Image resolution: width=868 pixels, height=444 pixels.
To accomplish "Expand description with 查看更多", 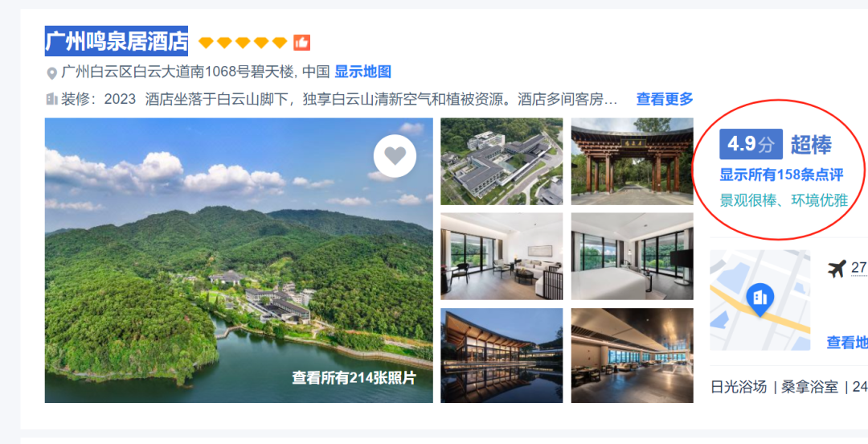I will click(665, 99).
